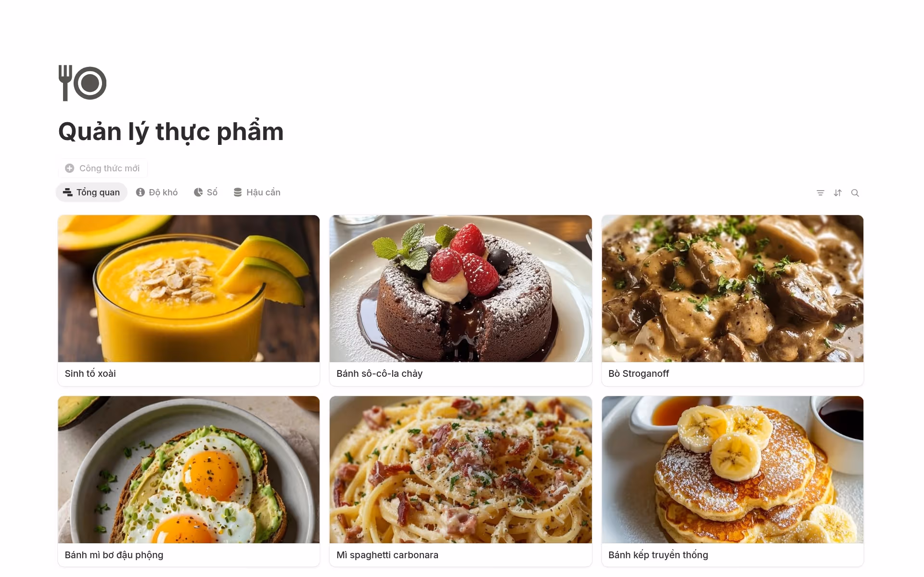Click the pie chart icon on Số tab

(198, 192)
